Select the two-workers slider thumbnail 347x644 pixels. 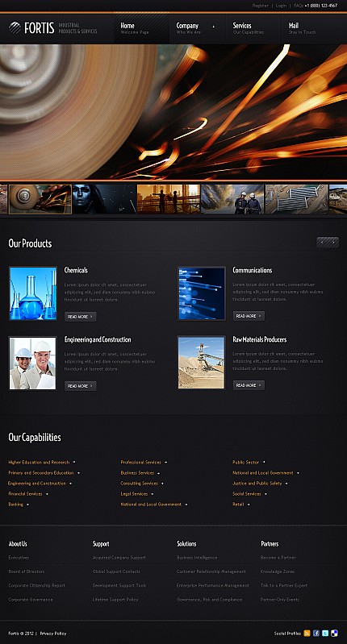click(x=232, y=199)
